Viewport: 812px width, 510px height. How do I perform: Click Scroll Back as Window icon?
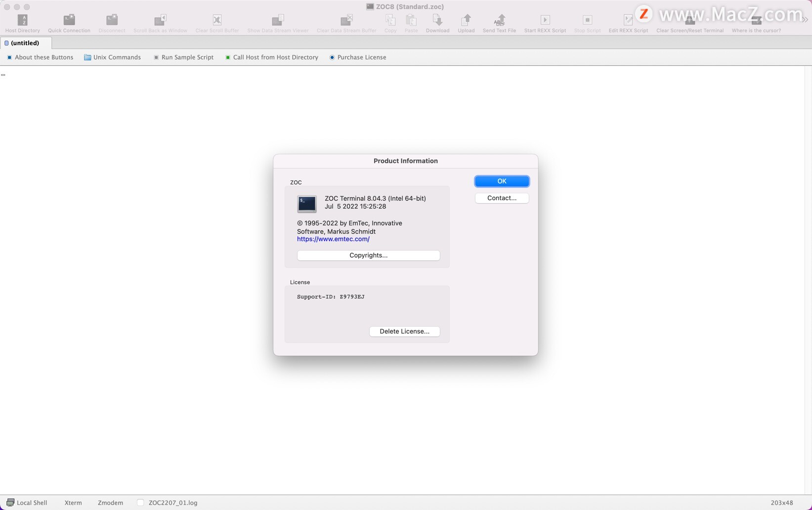[x=160, y=20]
